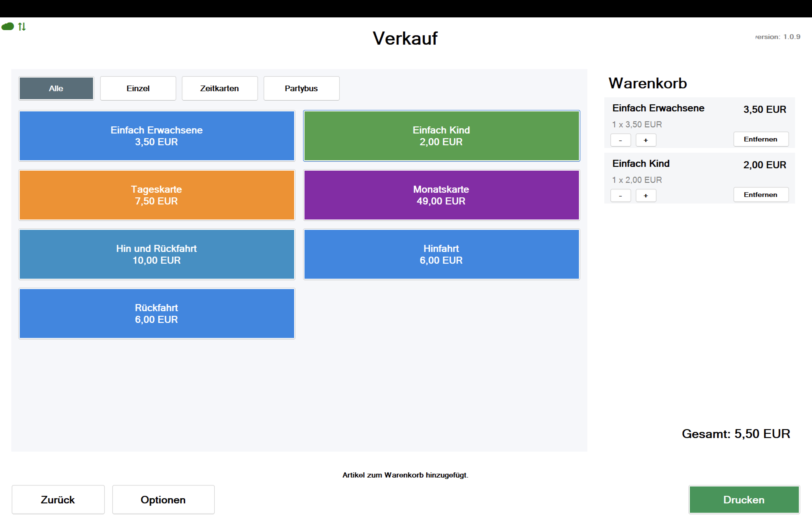This screenshot has height=525, width=812.
Task: Click the data sync arrows icon
Action: 22,27
